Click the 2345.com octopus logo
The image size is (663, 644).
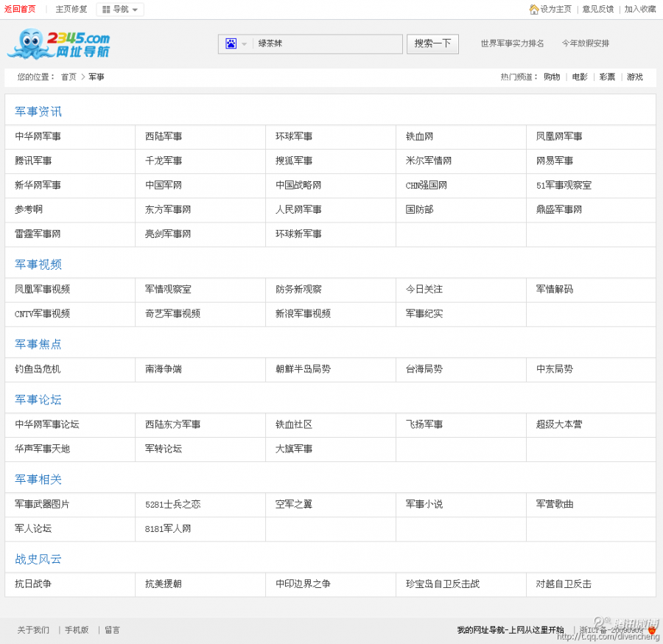pos(58,43)
